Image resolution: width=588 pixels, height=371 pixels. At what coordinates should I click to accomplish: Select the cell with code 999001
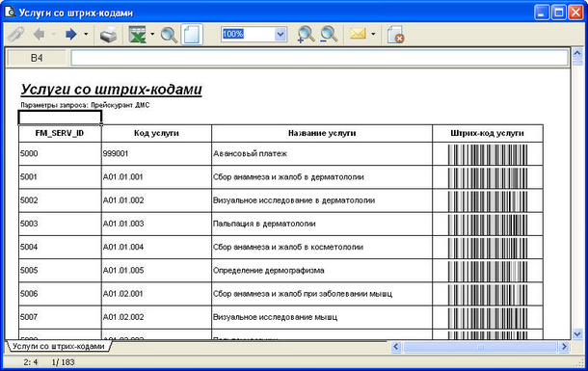pos(156,153)
